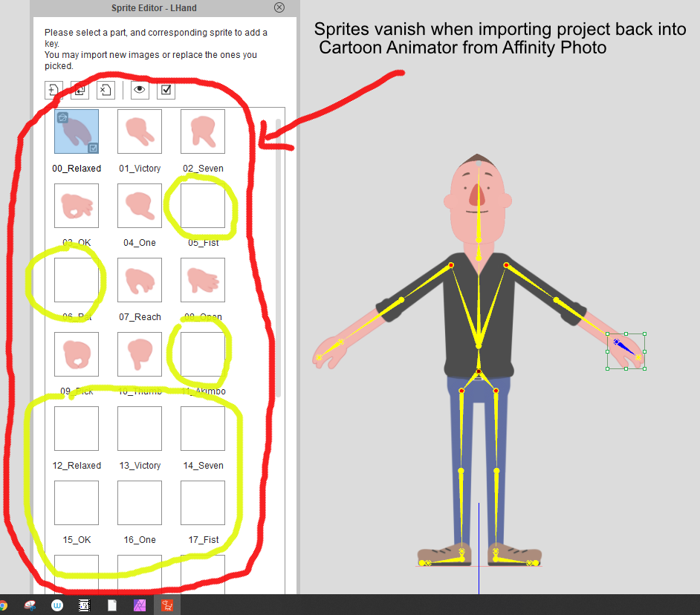Select the 08_Open hand sprite

pos(203,280)
